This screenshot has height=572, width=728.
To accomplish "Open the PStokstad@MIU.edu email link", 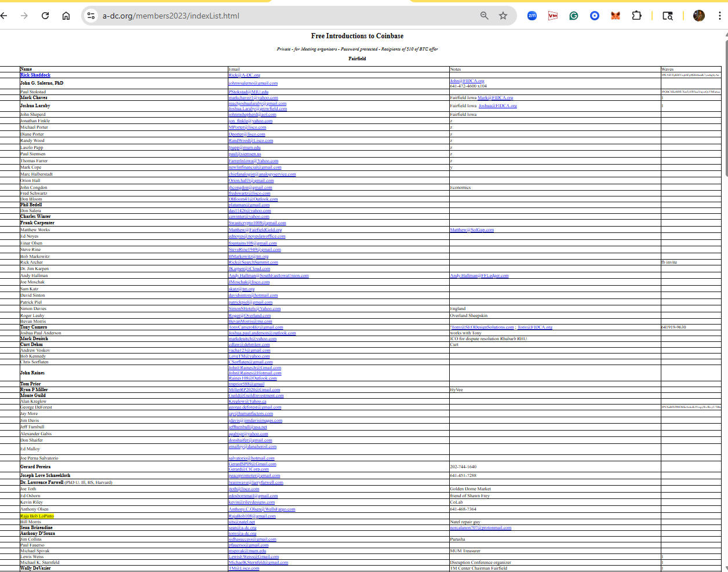I will pos(248,92).
